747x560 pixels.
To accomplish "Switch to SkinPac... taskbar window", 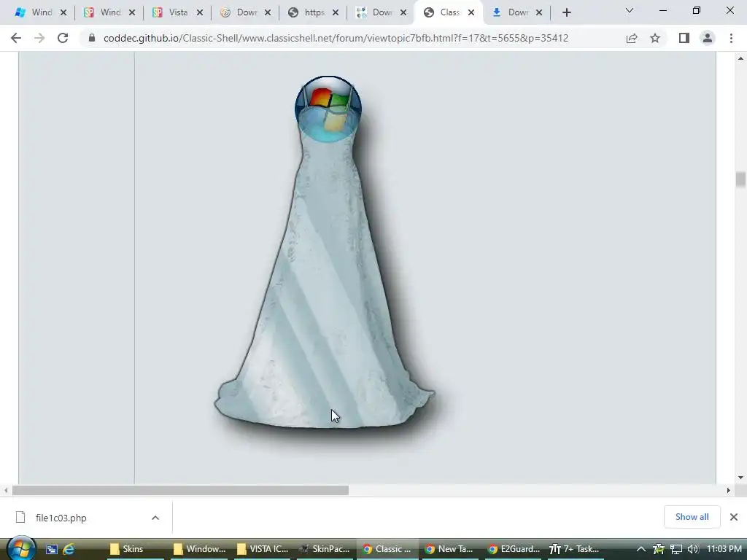I will coord(325,549).
